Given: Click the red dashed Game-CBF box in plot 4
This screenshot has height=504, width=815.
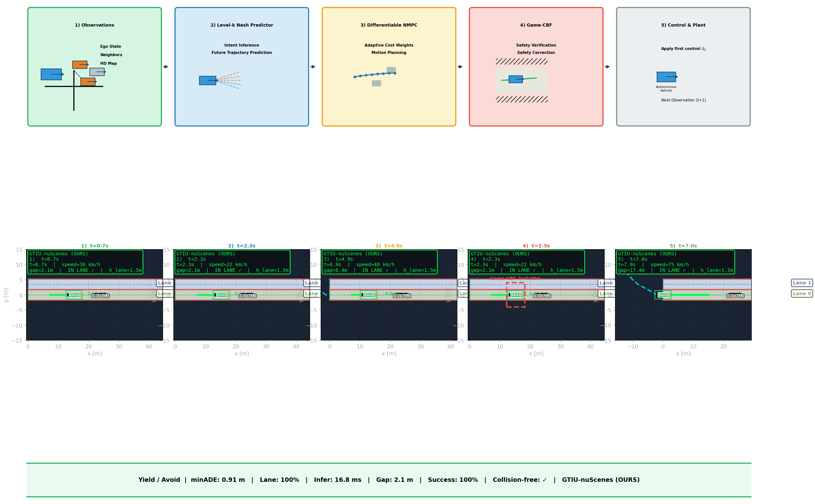Looking at the screenshot, I should [516, 295].
